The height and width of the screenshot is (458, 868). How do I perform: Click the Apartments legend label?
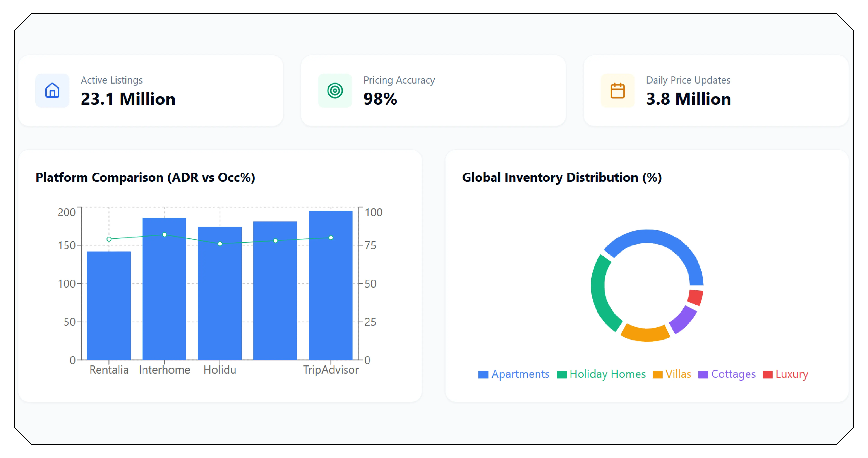(x=520, y=374)
